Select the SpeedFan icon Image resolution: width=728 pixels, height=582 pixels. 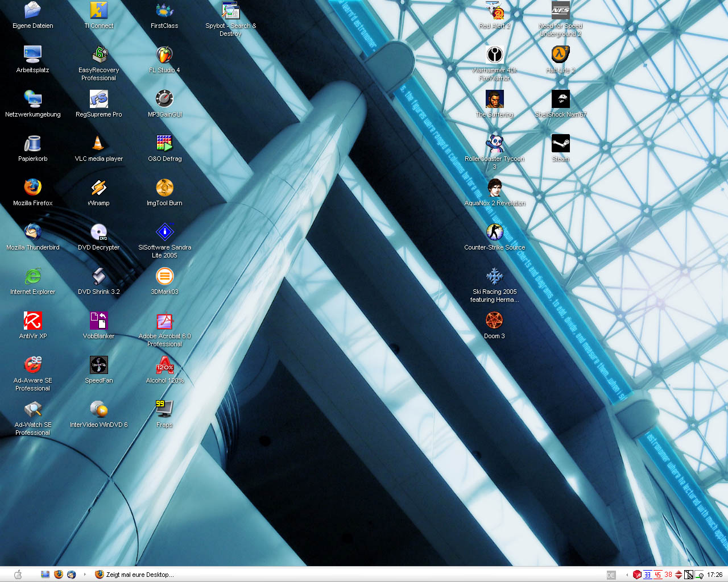point(99,365)
